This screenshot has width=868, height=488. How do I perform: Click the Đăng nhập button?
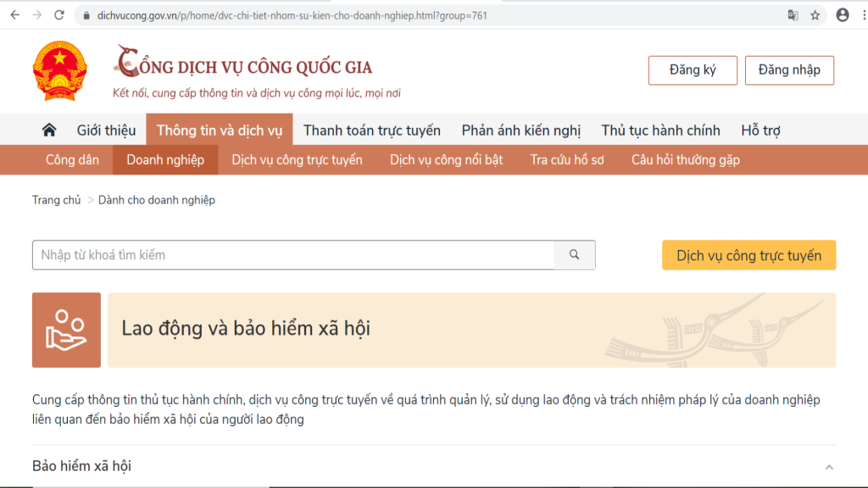click(x=789, y=70)
